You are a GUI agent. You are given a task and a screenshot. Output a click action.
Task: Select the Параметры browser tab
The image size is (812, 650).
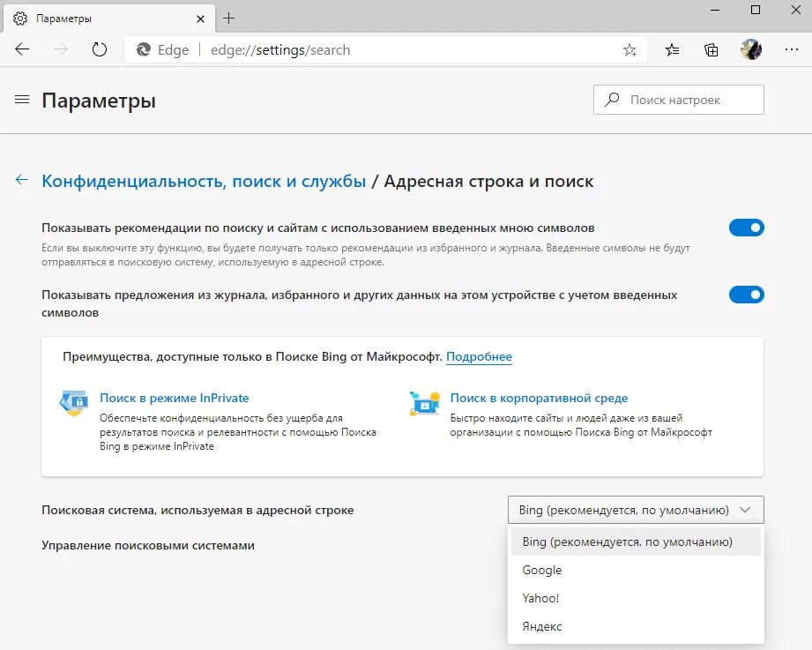108,19
